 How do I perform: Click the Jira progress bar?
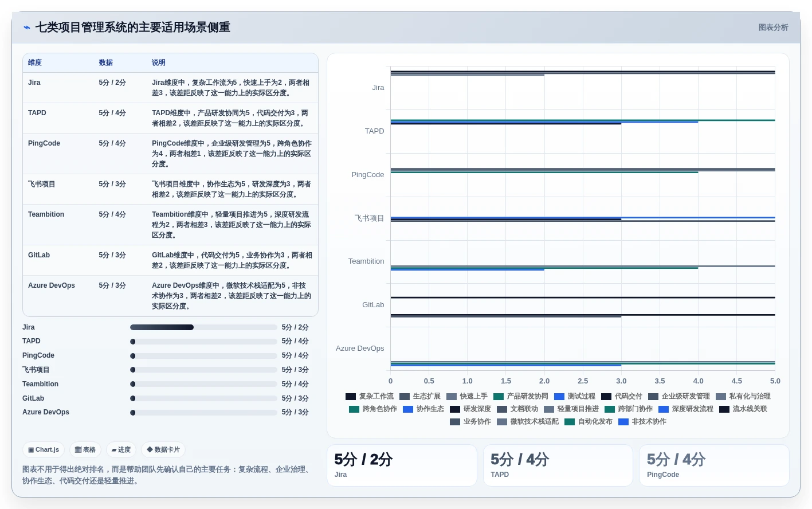coord(203,327)
